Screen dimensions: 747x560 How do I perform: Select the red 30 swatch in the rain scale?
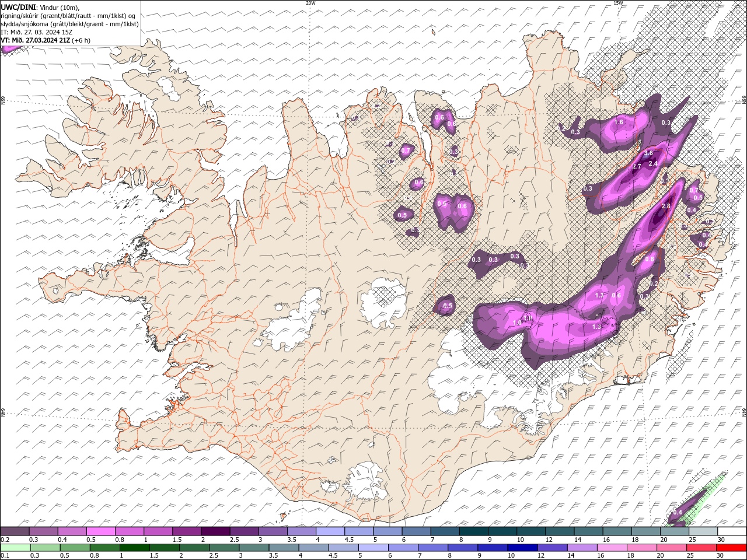[x=732, y=548]
